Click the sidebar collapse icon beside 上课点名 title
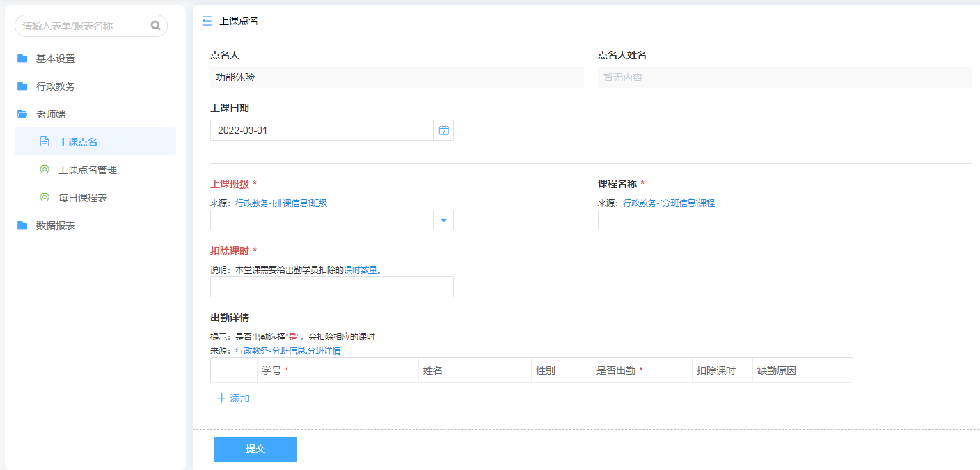980x470 pixels. [x=207, y=21]
